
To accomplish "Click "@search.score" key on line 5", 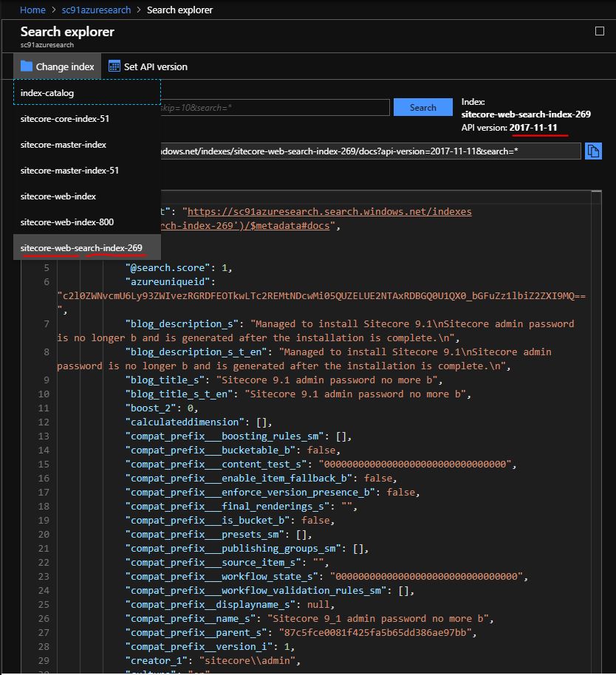I will coord(168,267).
